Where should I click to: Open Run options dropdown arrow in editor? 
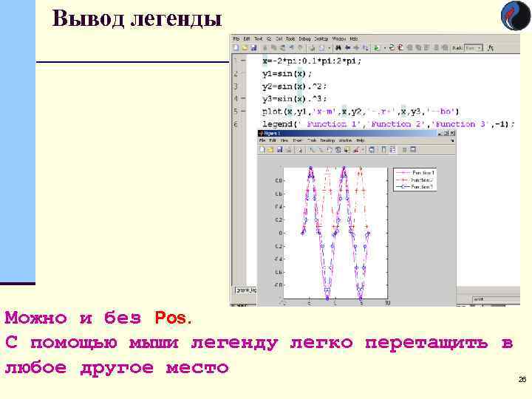[x=385, y=48]
